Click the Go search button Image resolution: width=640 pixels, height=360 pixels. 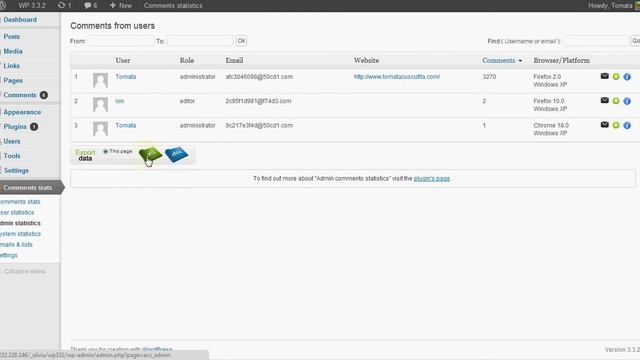(636, 41)
